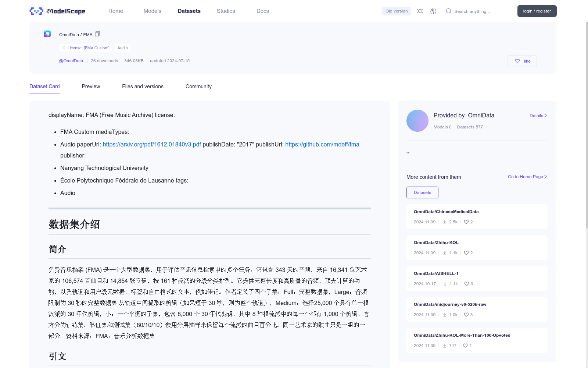The width and height of the screenshot is (588, 368).
Task: Switch to Old version
Action: [397, 11]
